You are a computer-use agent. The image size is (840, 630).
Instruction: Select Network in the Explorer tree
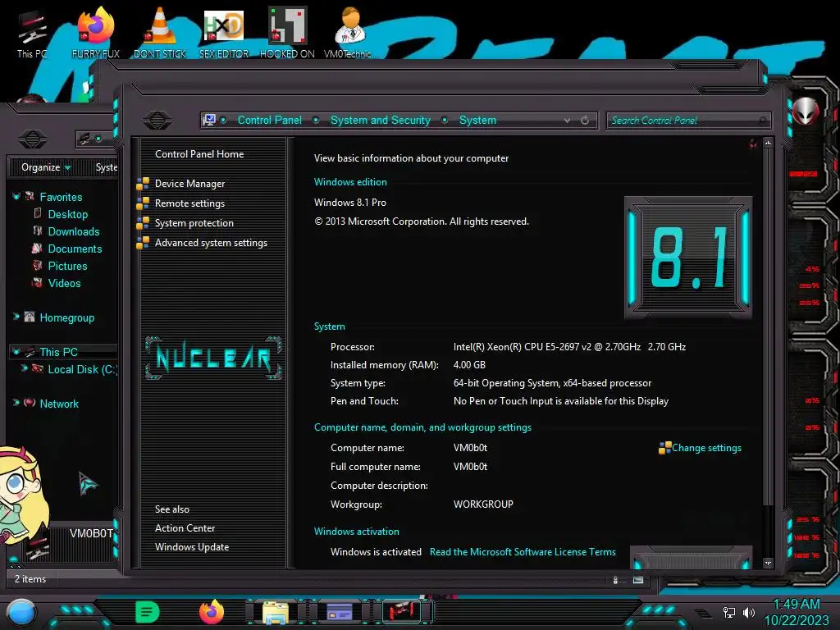point(59,404)
